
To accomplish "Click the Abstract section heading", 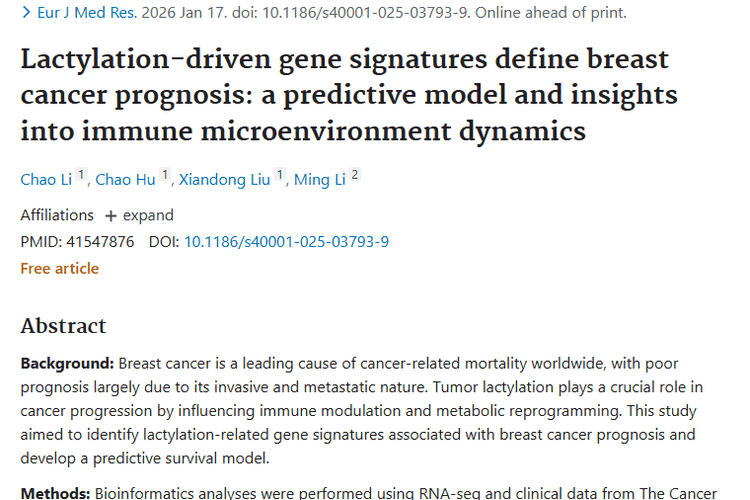I will point(63,326).
